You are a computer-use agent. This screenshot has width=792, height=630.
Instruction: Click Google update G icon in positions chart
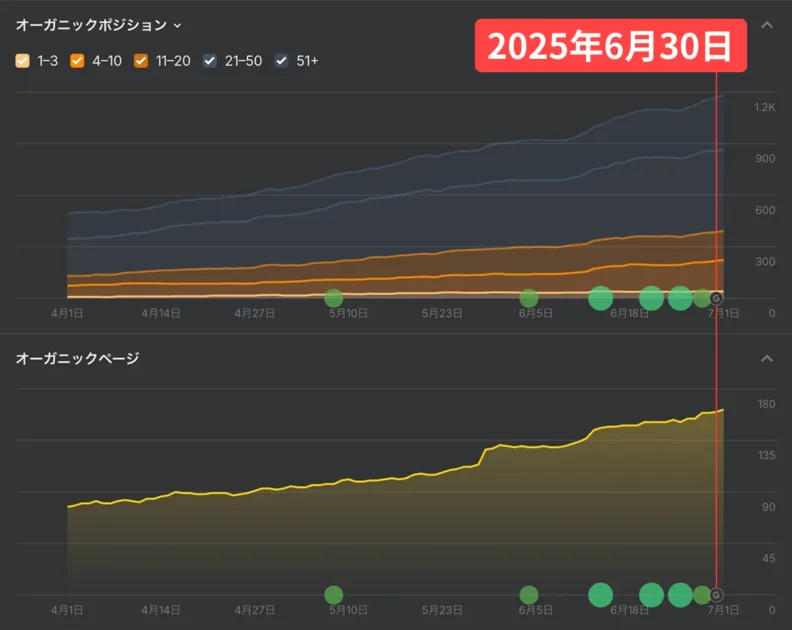click(x=716, y=298)
